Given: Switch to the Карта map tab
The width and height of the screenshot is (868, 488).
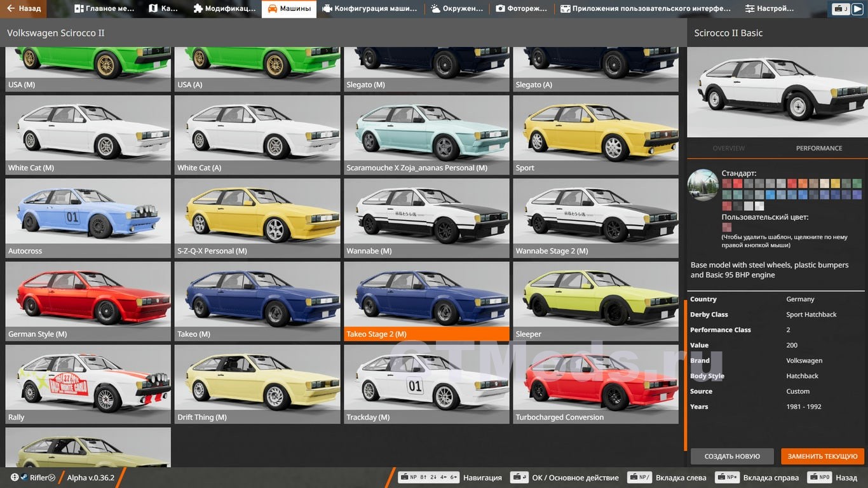Looking at the screenshot, I should tap(163, 9).
